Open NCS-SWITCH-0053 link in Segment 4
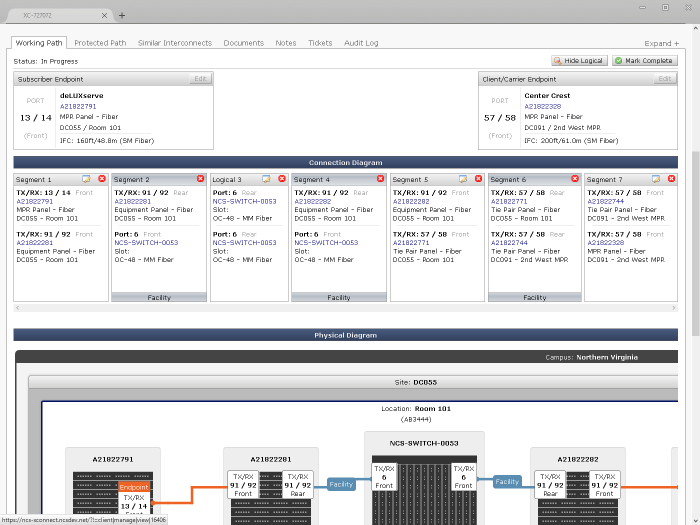This screenshot has height=525, width=700. point(326,242)
